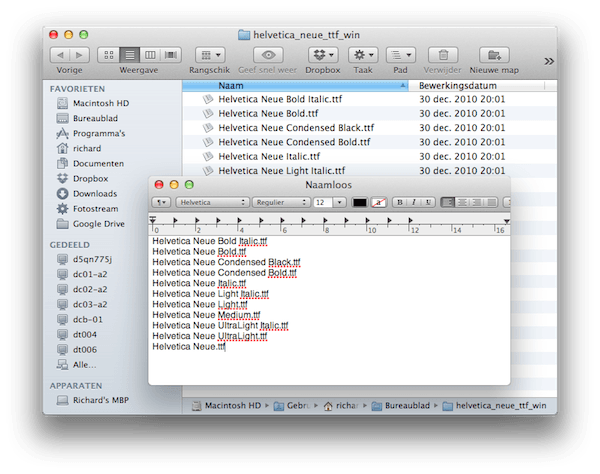Go forward with the Finder forward arrow
Screen dimensions: 600x474
80,55
